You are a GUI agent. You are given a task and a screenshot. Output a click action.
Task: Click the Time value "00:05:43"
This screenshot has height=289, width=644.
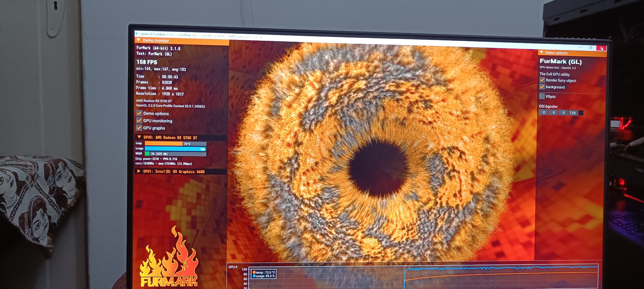point(170,77)
